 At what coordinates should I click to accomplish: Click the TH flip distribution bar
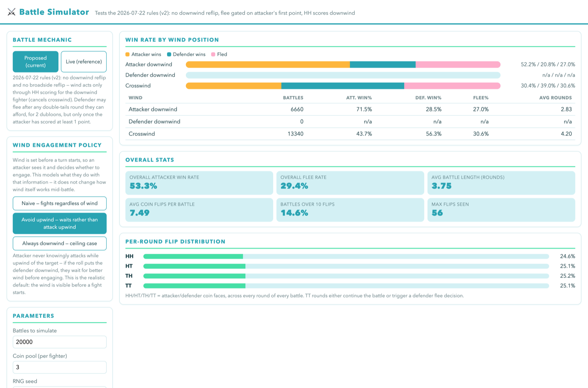tap(346, 276)
